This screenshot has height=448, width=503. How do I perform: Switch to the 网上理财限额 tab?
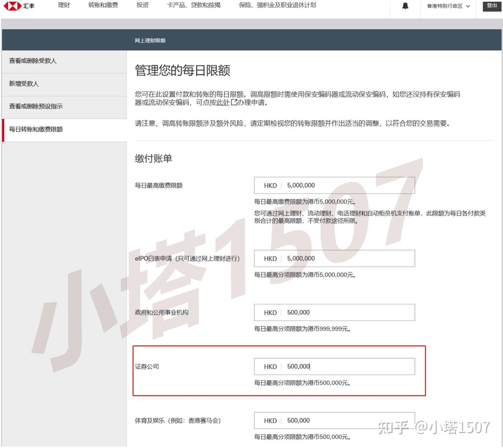click(150, 40)
